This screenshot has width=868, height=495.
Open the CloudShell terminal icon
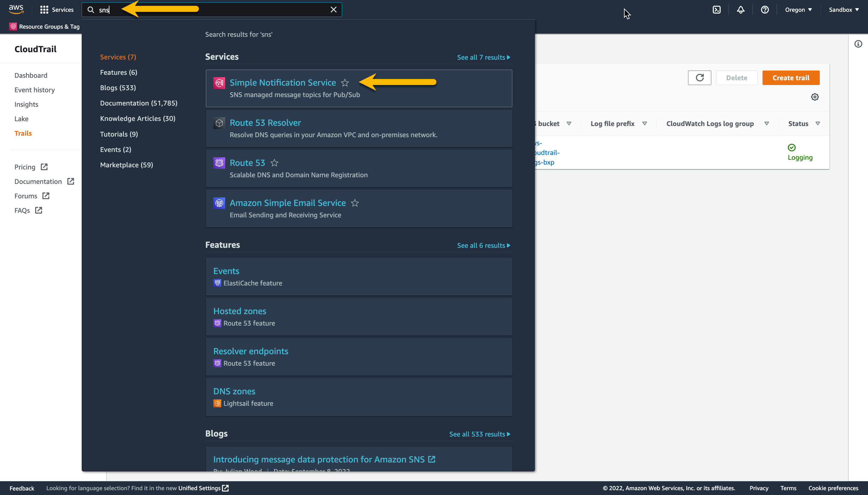[716, 10]
